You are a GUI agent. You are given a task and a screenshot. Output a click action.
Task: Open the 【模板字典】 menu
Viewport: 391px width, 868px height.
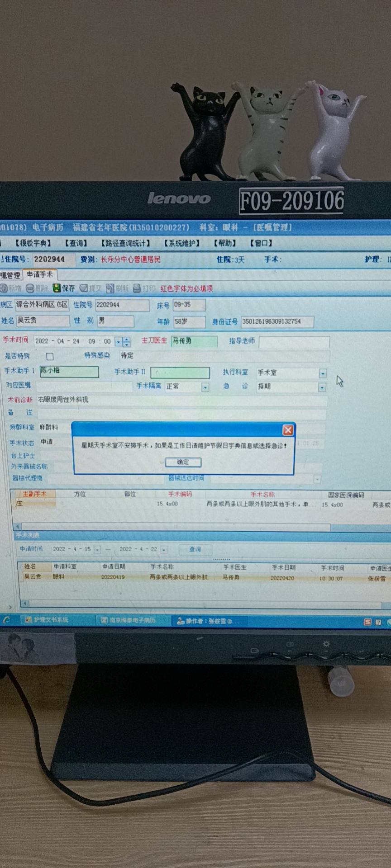[x=33, y=243]
